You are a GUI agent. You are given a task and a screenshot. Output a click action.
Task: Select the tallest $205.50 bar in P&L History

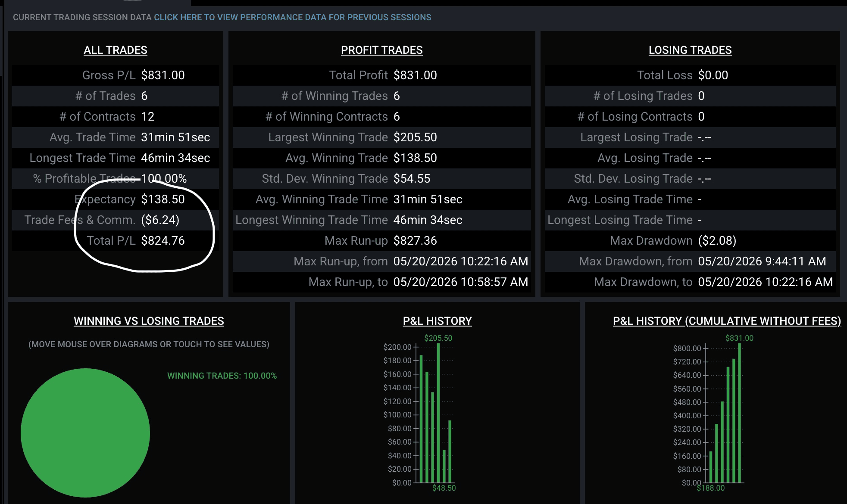point(438,413)
